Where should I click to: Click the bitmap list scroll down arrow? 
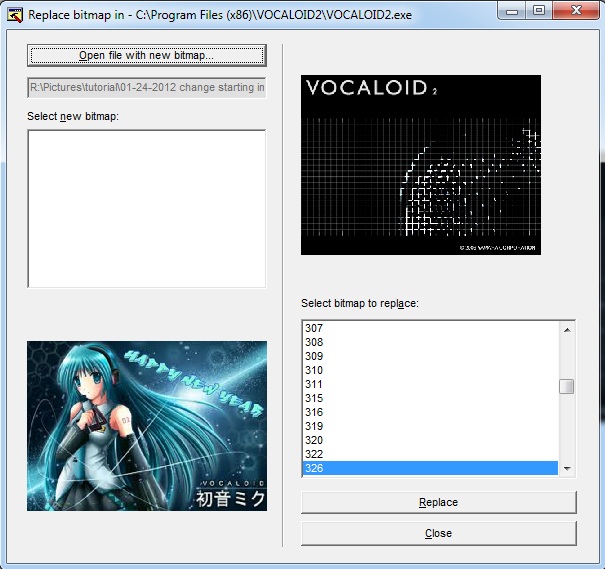click(567, 468)
